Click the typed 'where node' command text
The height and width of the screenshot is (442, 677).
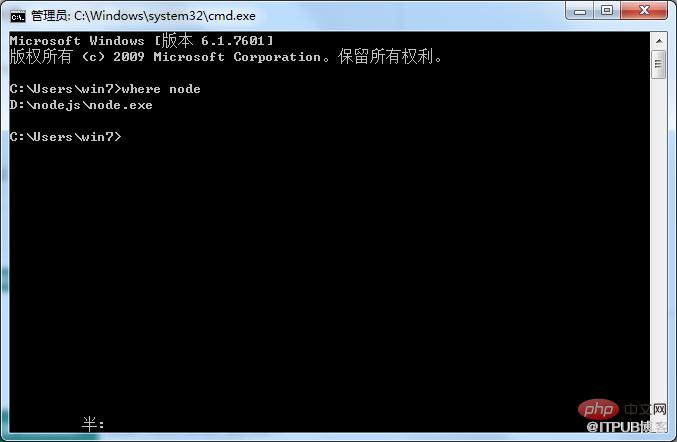point(161,89)
